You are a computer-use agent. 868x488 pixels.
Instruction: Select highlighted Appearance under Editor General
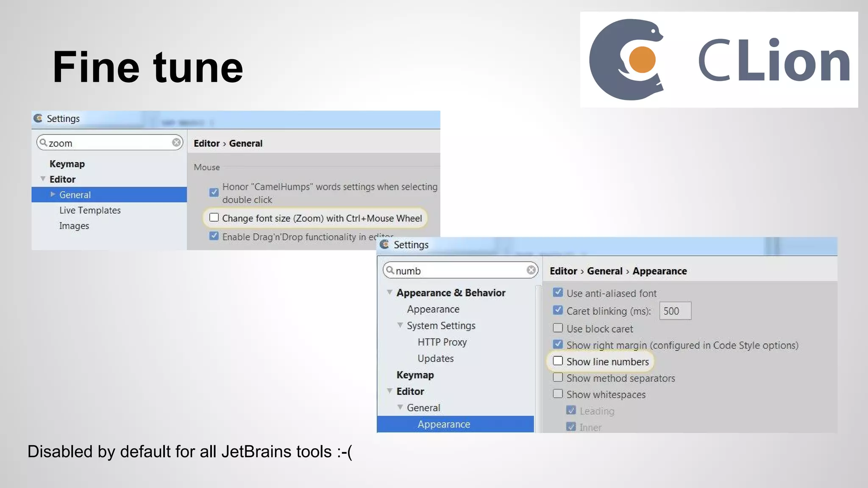coord(455,424)
